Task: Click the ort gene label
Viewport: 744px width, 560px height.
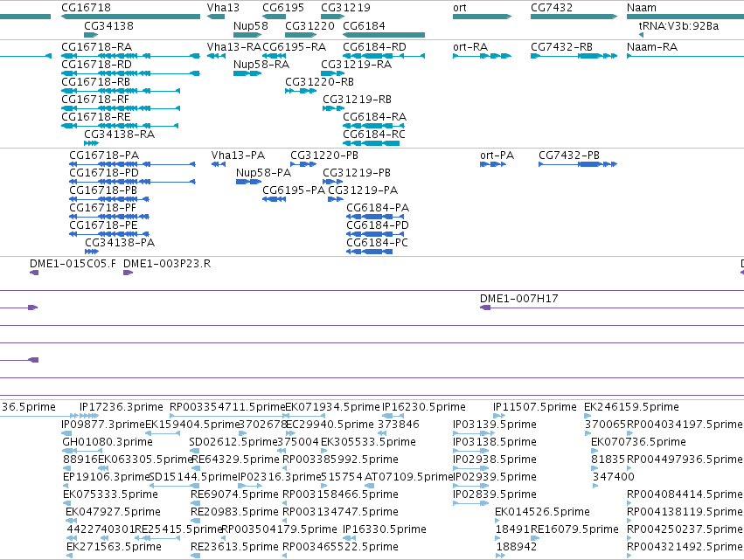Action: coord(460,8)
